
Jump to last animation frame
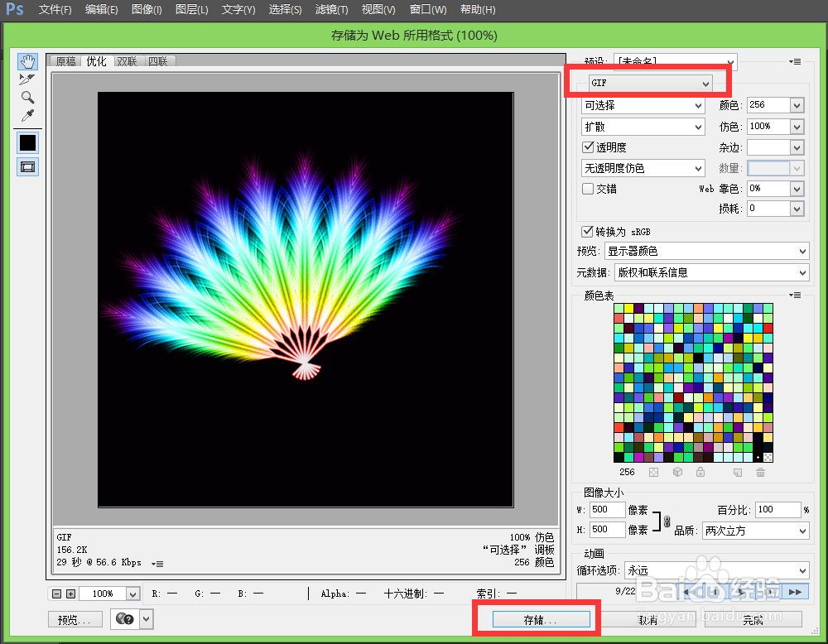click(795, 592)
